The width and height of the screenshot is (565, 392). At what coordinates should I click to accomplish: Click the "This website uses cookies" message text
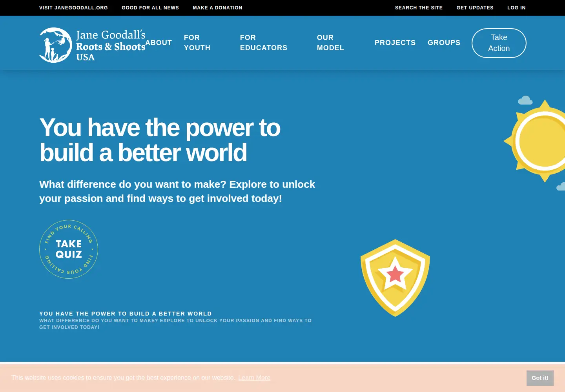[x=123, y=378]
